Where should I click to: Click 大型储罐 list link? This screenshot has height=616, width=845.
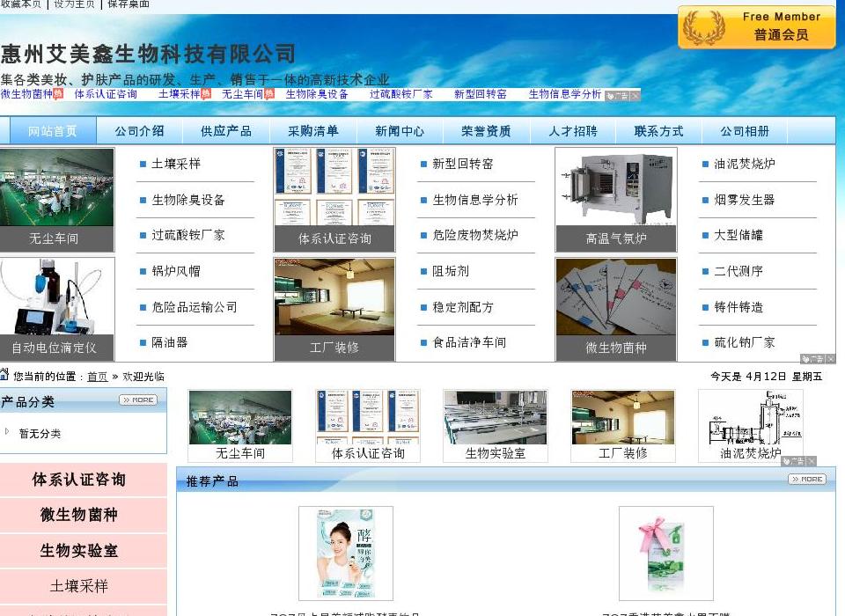pos(738,235)
